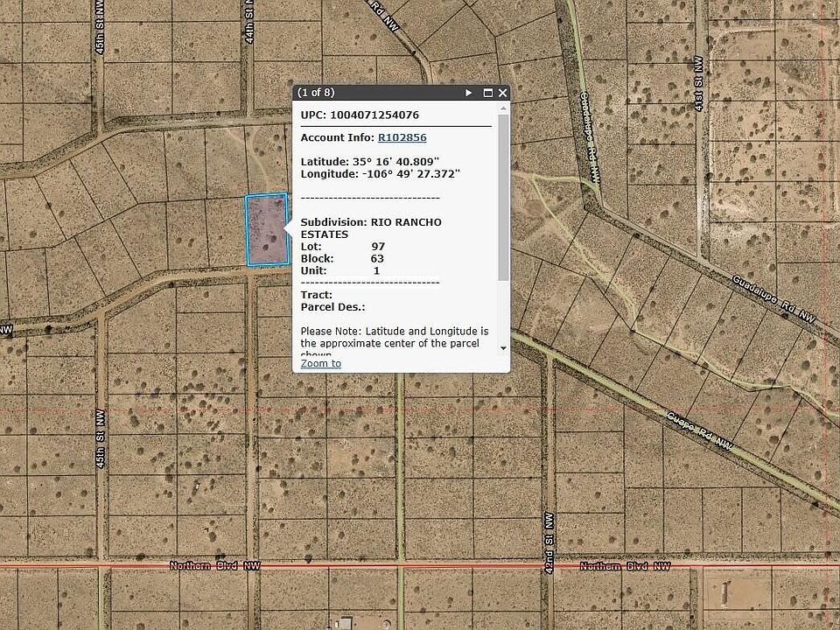Click the (1 of 8) popup counter
Screen dimensions: 840x630
(x=316, y=92)
